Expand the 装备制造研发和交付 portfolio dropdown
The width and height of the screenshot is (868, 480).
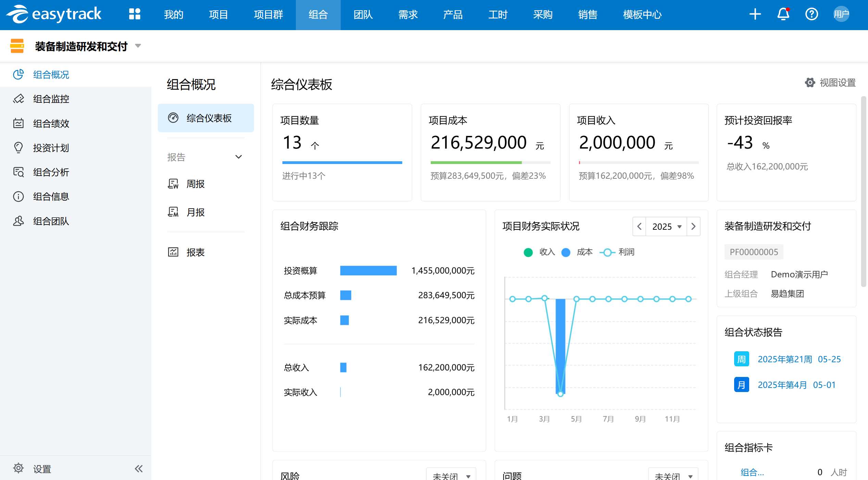coord(138,46)
